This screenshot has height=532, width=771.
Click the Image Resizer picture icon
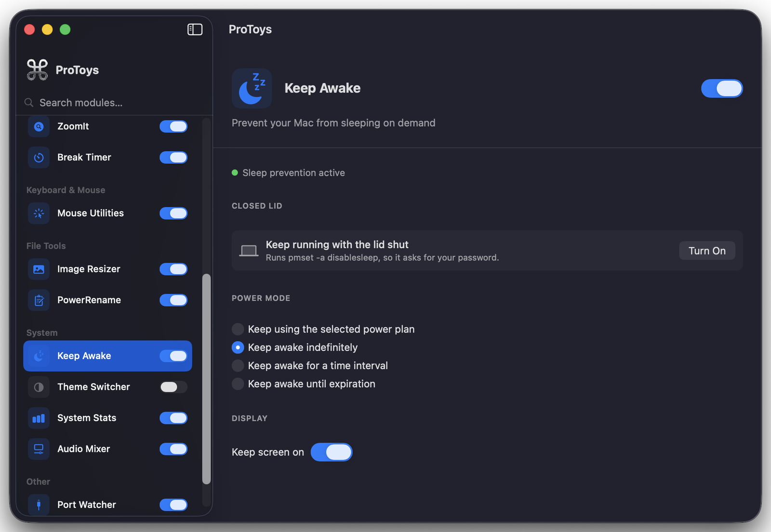(x=39, y=269)
